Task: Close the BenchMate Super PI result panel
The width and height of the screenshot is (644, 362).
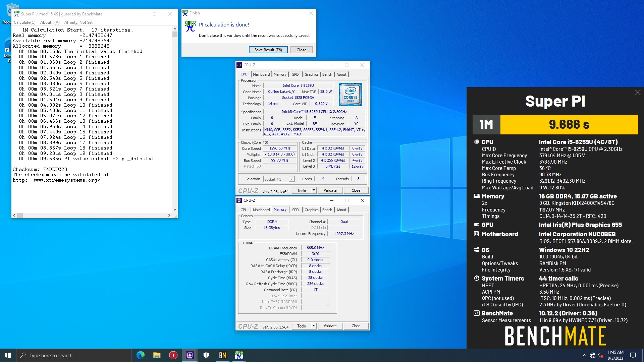Action: [x=638, y=93]
